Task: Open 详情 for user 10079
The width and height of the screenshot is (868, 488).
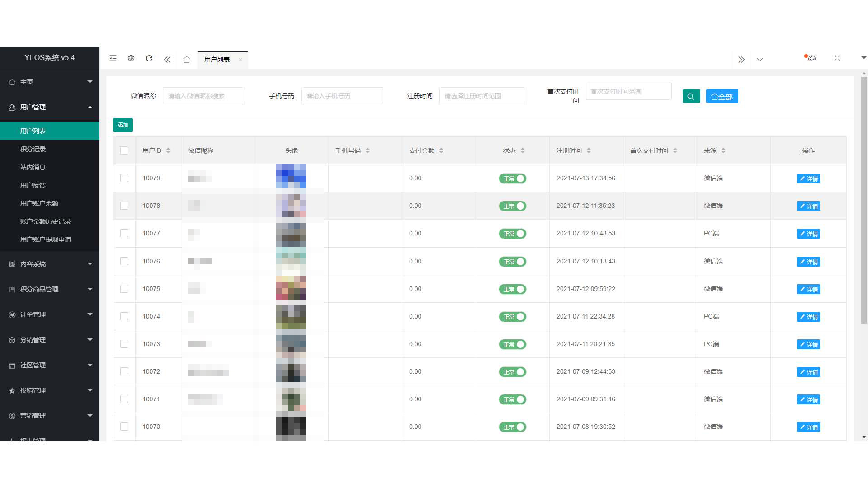Action: pos(808,178)
